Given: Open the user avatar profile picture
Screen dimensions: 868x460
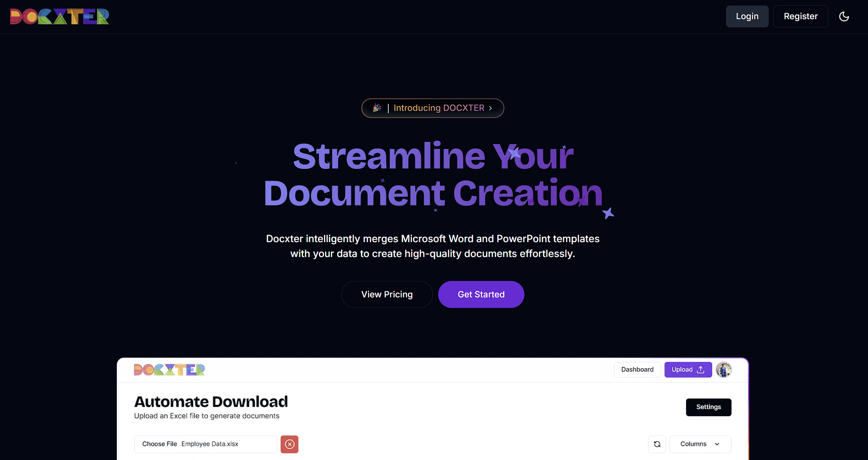Looking at the screenshot, I should coord(724,369).
